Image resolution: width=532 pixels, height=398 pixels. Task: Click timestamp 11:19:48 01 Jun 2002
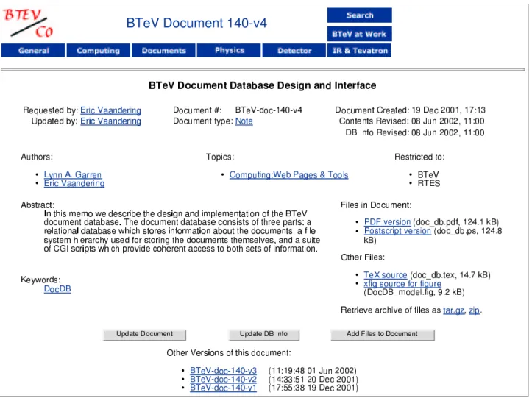click(312, 371)
